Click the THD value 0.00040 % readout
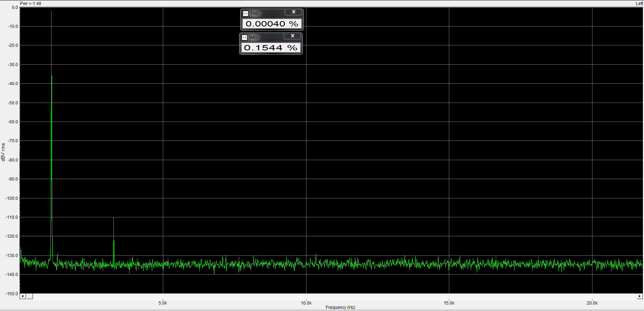 tap(272, 24)
